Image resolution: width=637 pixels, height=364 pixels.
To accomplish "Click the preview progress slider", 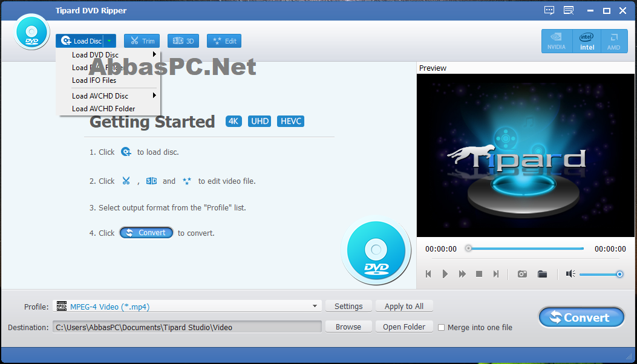I will click(x=524, y=249).
